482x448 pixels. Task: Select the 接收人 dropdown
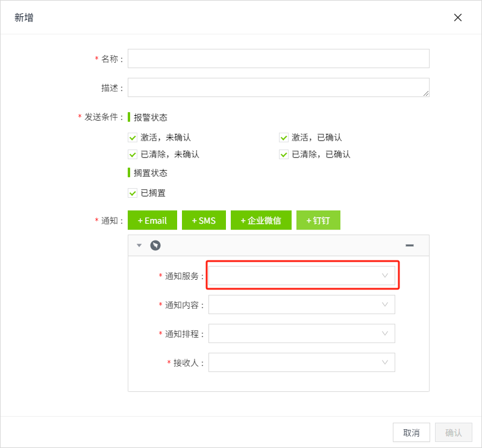click(301, 362)
